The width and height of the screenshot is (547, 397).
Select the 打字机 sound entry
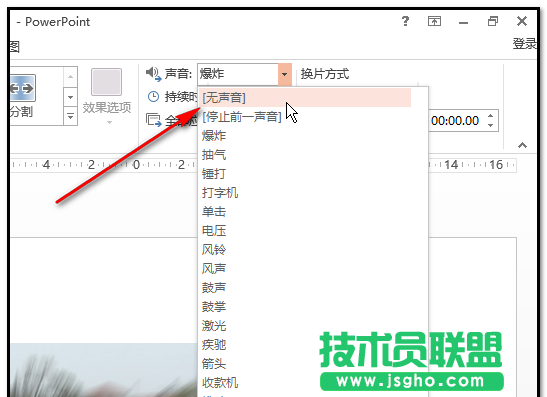pyautogui.click(x=305, y=192)
